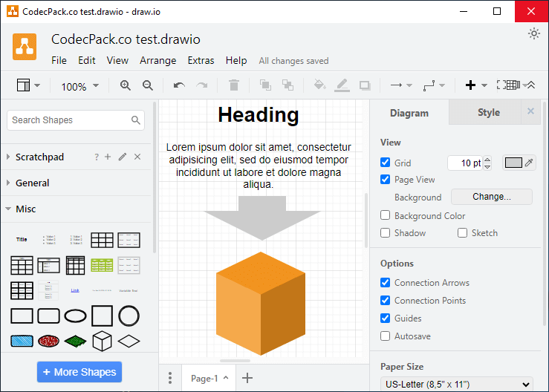This screenshot has height=392, width=549.
Task: Select the blue sketch rectangle shape
Action: tap(22, 341)
